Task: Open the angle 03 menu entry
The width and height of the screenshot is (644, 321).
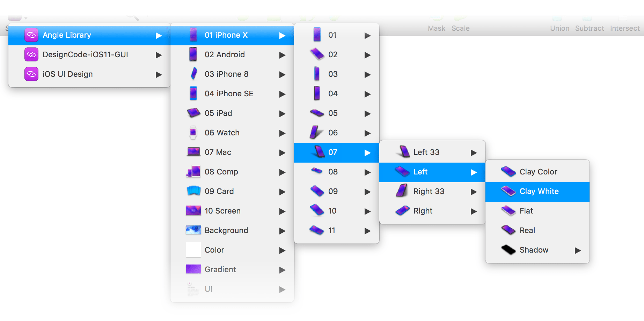Action: tap(337, 74)
